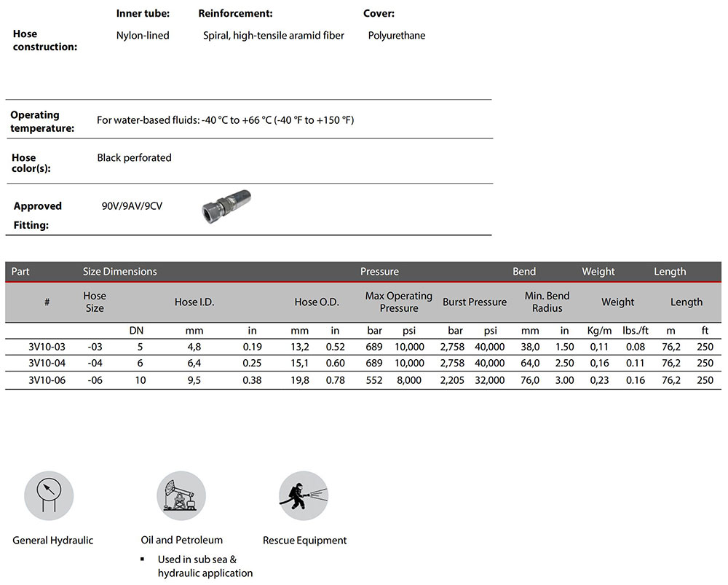Click the Part header column

(x=20, y=272)
